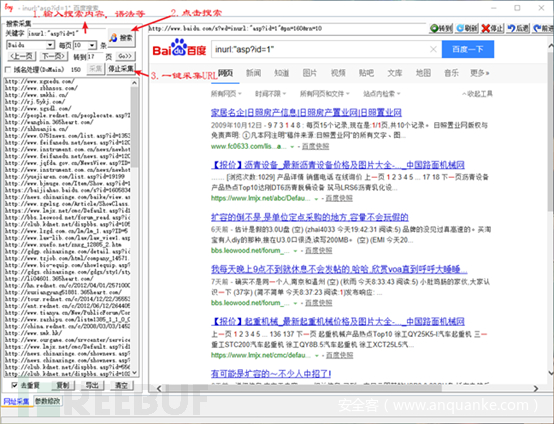Click the 关键字 keyword input field
This screenshot has width=554, height=424.
(66, 34)
